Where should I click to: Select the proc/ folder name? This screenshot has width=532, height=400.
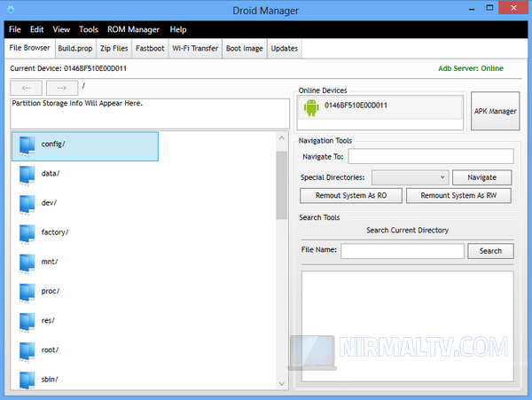point(51,292)
